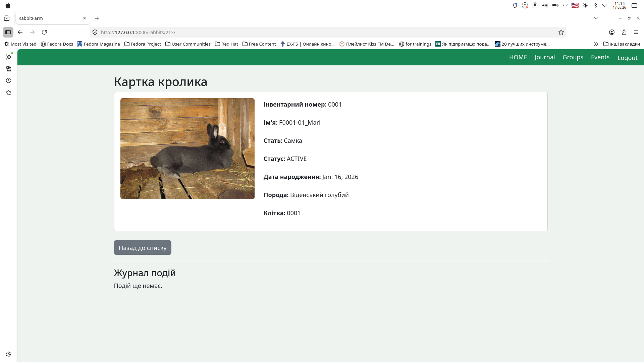Reload the current page
Screen dimensions: 644x362
coord(44,32)
